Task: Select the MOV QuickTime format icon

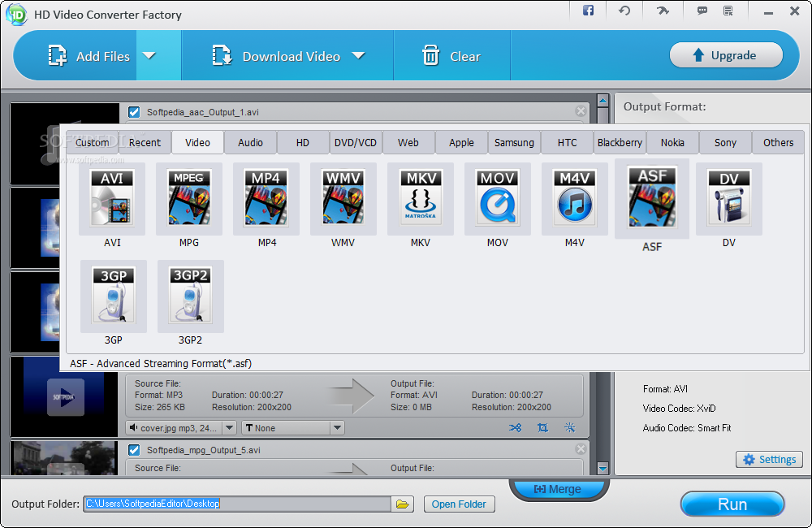Action: pos(498,199)
